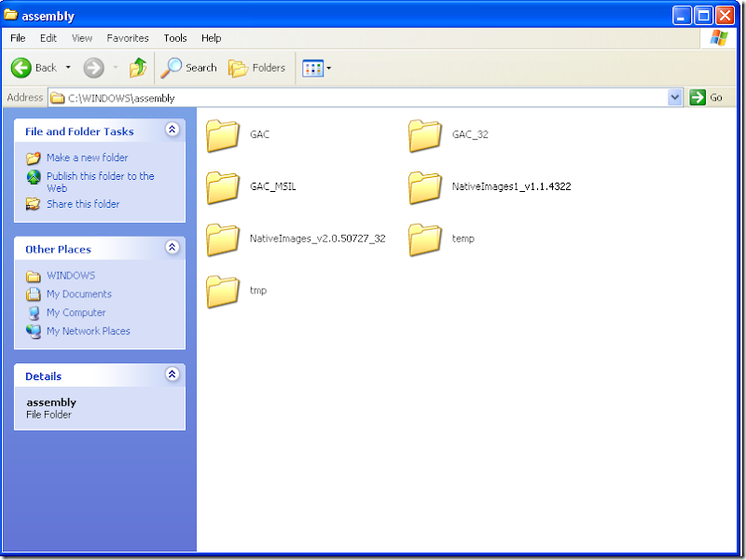
Task: Collapse the Other Places panel
Action: click(x=172, y=248)
